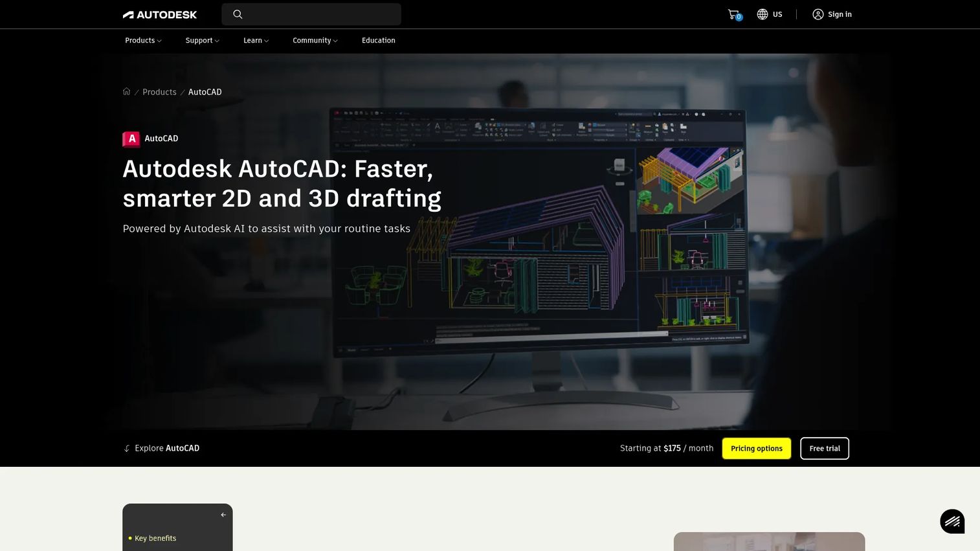The width and height of the screenshot is (980, 551).
Task: Click the Pricing options button
Action: click(757, 448)
